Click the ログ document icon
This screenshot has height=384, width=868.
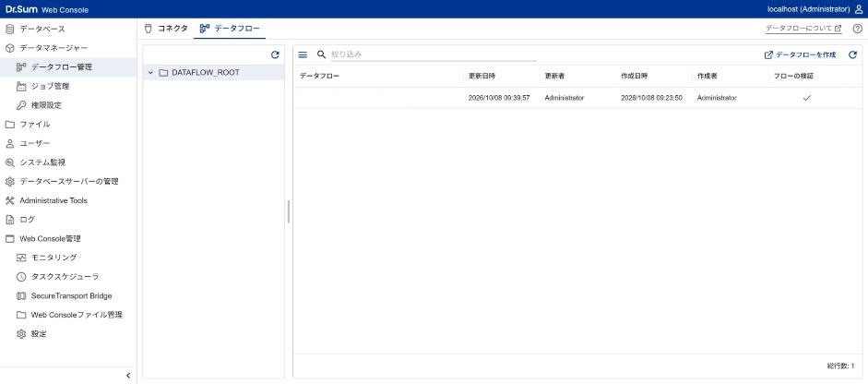(9, 220)
